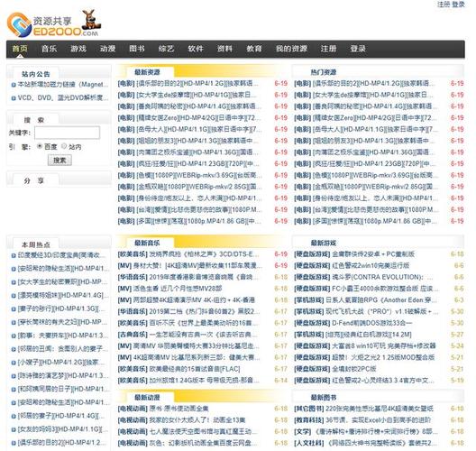Open 我家的女仆太烦人了 动画全13集 entry
This screenshot has height=451, width=476.
pos(197,420)
